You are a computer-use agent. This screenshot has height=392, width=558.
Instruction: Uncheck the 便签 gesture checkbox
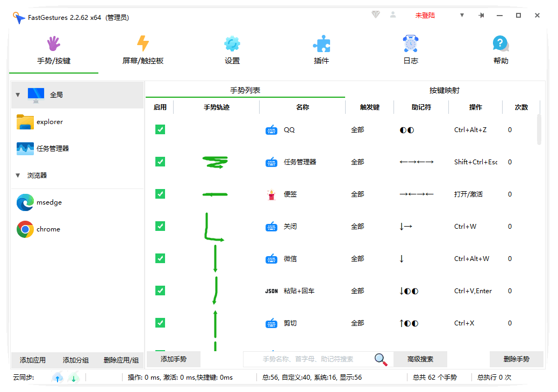[160, 194]
